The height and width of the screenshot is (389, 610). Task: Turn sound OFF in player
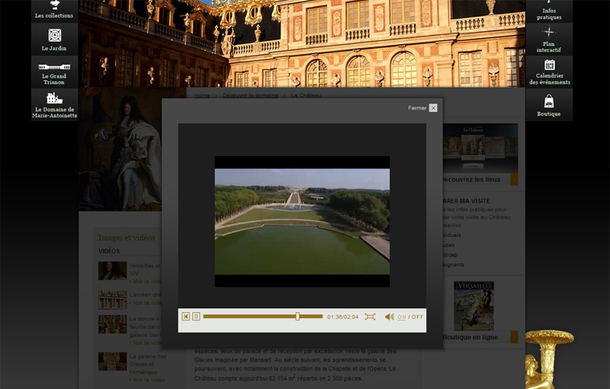tap(417, 317)
